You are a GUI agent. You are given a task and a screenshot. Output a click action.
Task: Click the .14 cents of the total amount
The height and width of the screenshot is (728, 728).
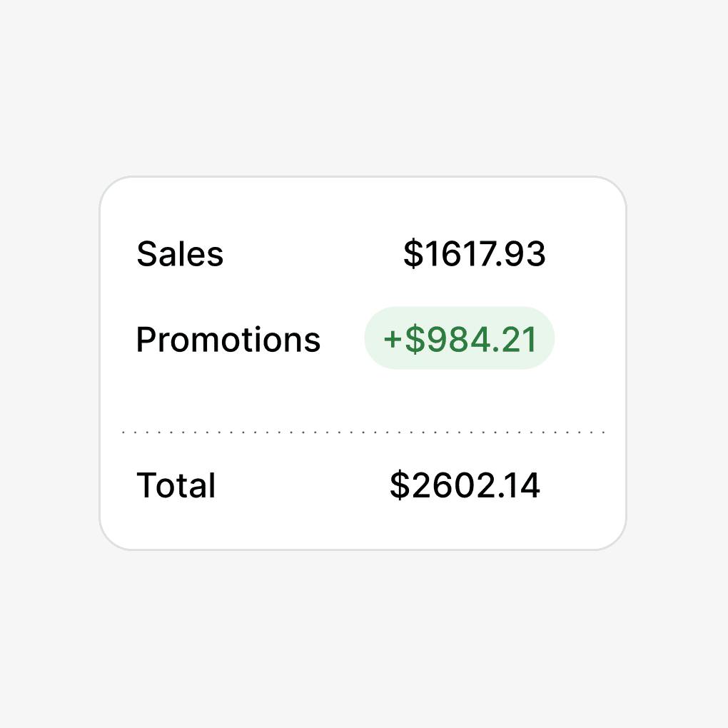[520, 485]
